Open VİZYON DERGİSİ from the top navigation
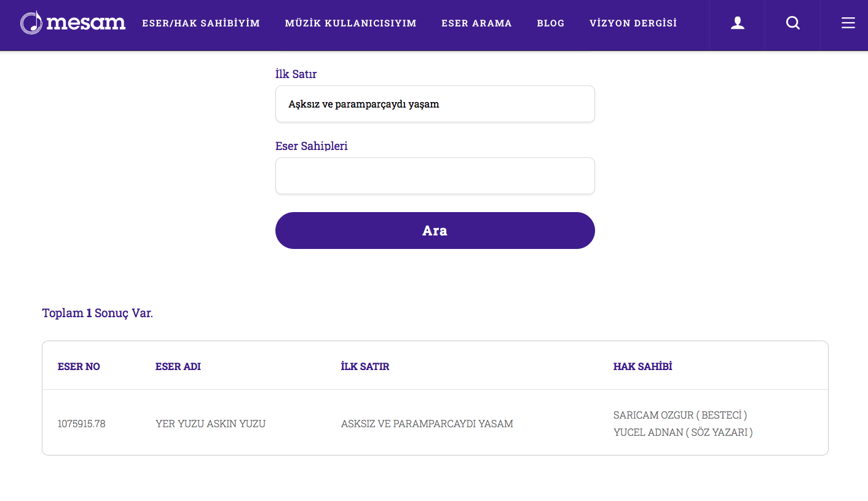The image size is (868, 501). [633, 23]
